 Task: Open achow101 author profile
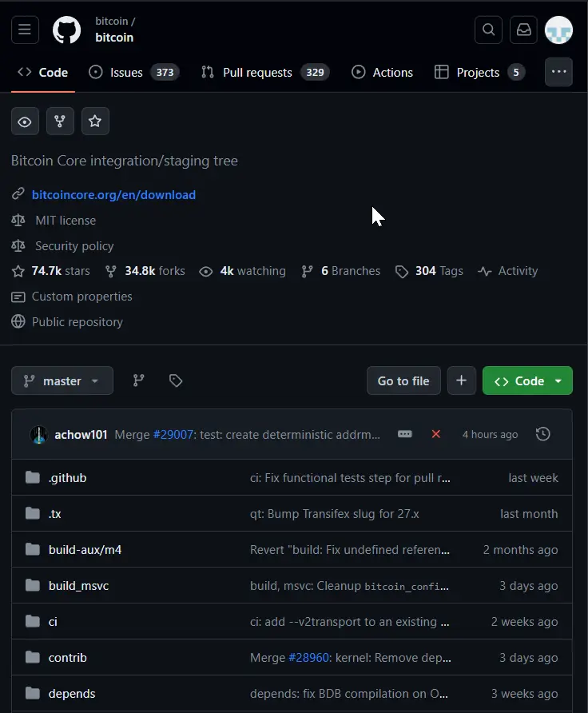[81, 435]
